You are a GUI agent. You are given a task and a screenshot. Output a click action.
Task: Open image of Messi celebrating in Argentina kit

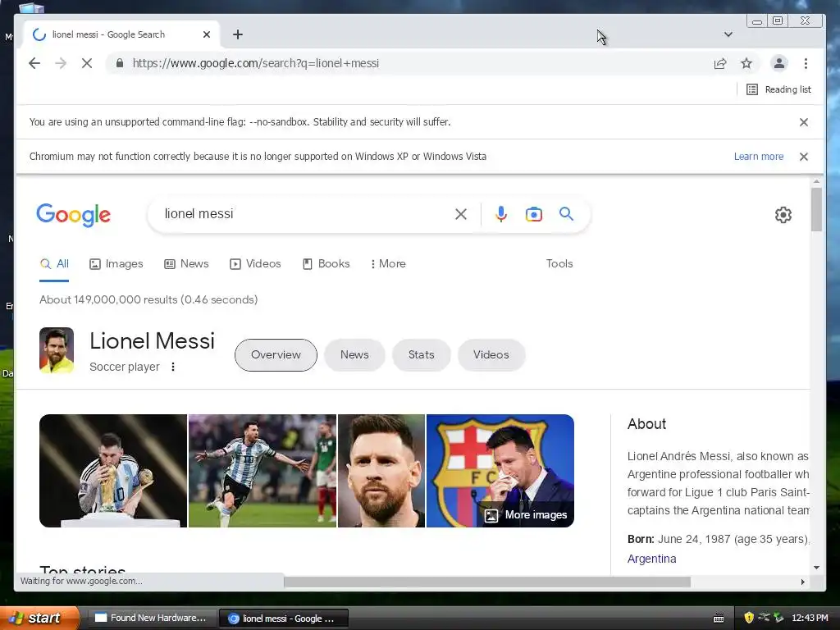[262, 470]
